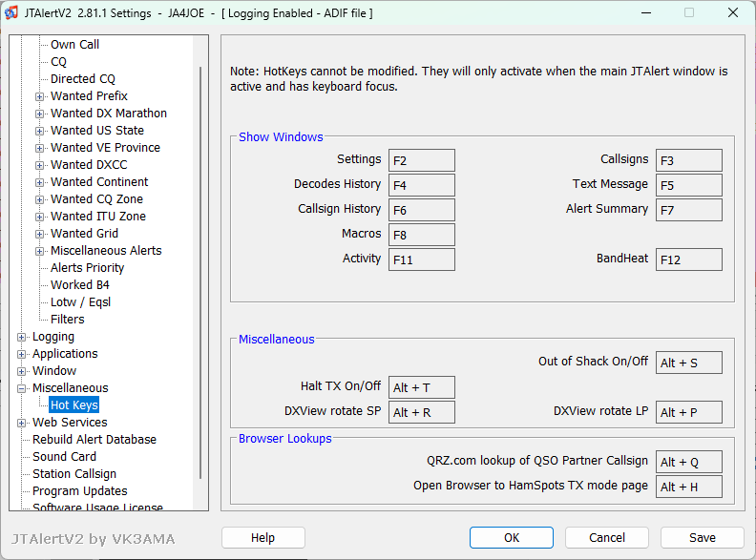Viewport: 756px width, 560px height.
Task: Open the Worked B4 settings page
Action: tap(80, 285)
